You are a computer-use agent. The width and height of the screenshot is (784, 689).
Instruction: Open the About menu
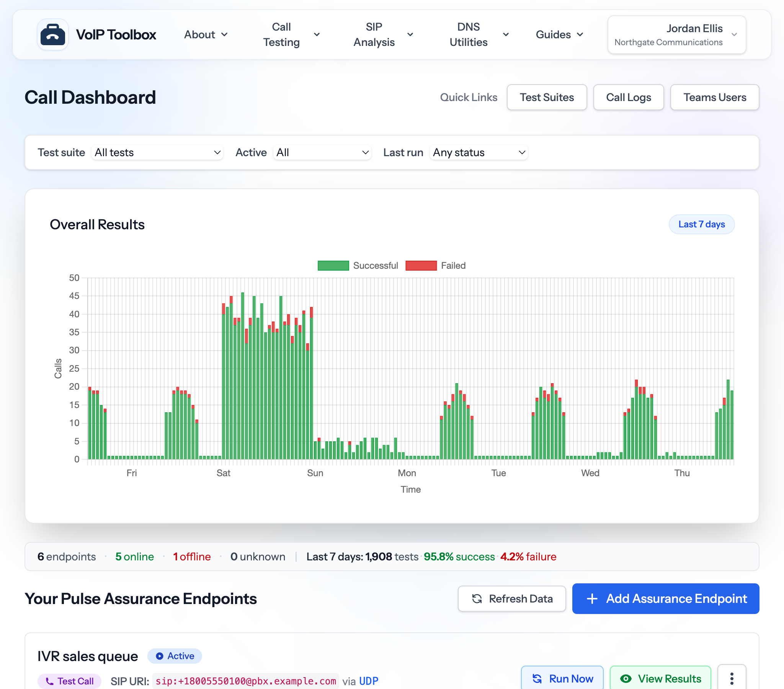tap(206, 34)
